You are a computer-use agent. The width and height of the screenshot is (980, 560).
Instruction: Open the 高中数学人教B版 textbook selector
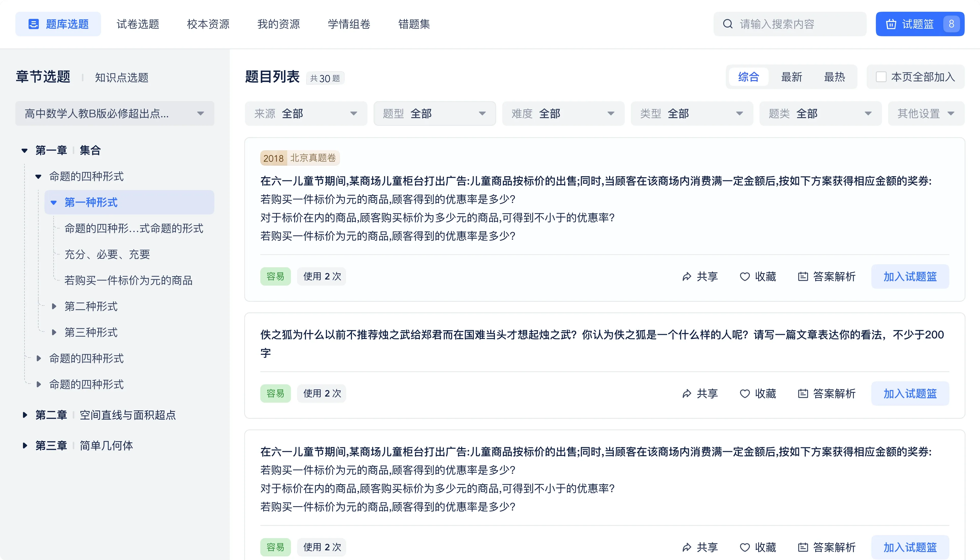pyautogui.click(x=115, y=113)
